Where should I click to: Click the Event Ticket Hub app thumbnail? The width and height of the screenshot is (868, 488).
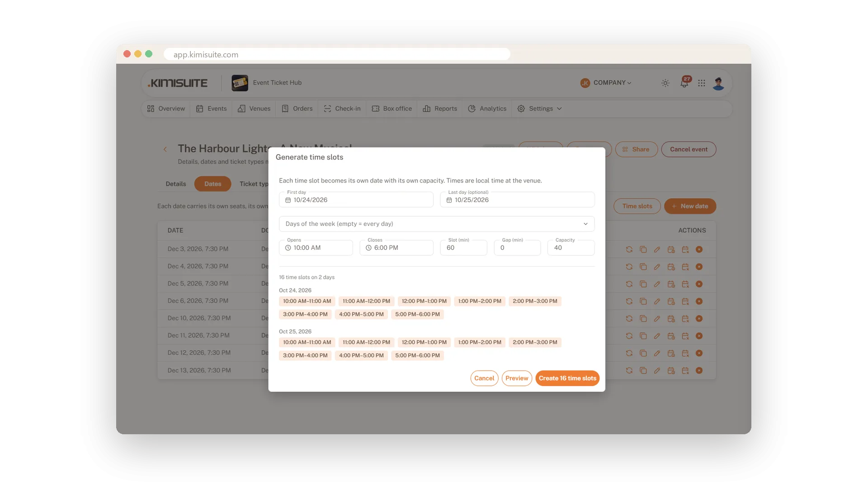[x=240, y=83]
